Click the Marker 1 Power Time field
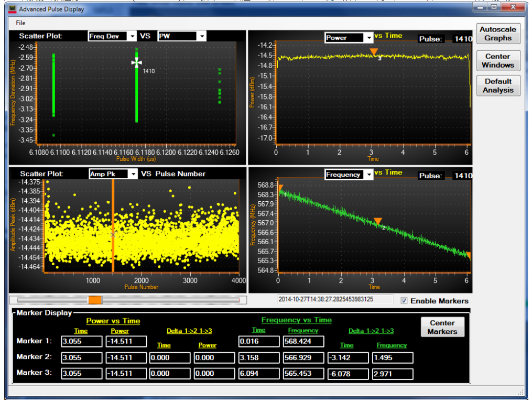 point(81,342)
